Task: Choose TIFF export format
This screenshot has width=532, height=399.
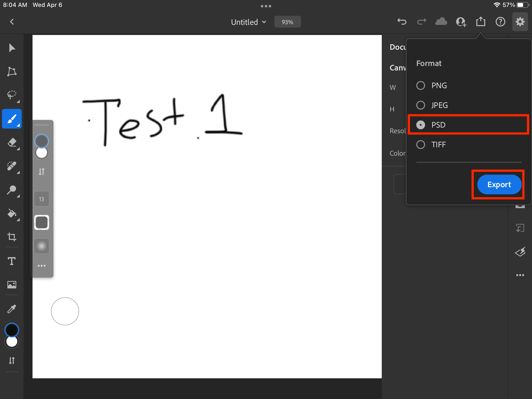Action: click(421, 145)
